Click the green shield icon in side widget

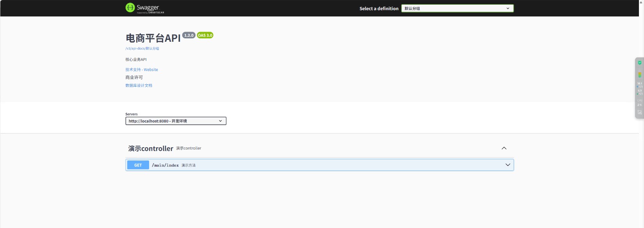pos(640,63)
